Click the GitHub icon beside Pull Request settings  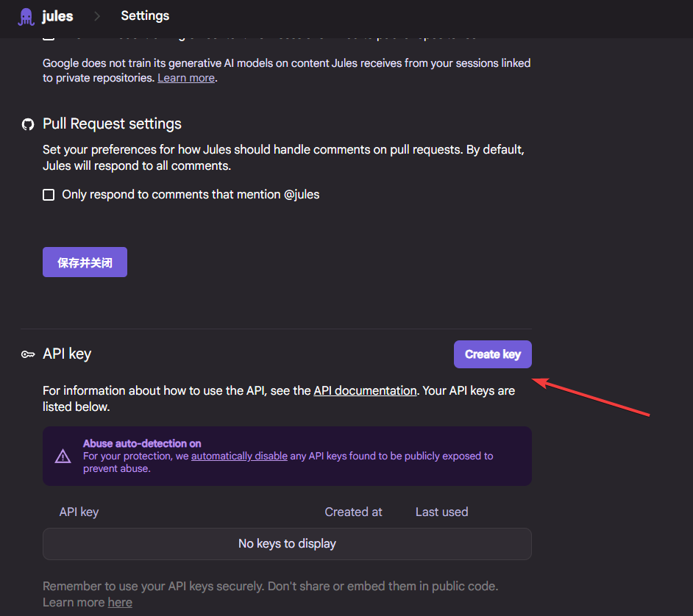(28, 124)
